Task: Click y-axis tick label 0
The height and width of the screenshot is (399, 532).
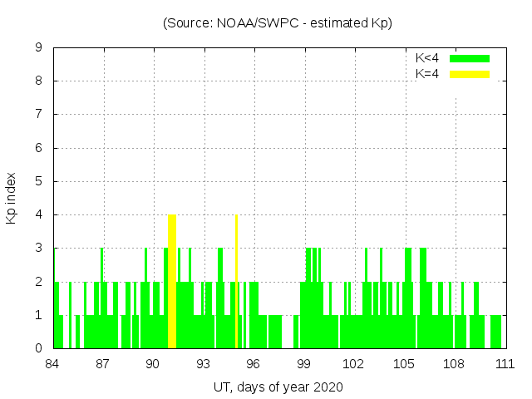Action: pyautogui.click(x=38, y=348)
